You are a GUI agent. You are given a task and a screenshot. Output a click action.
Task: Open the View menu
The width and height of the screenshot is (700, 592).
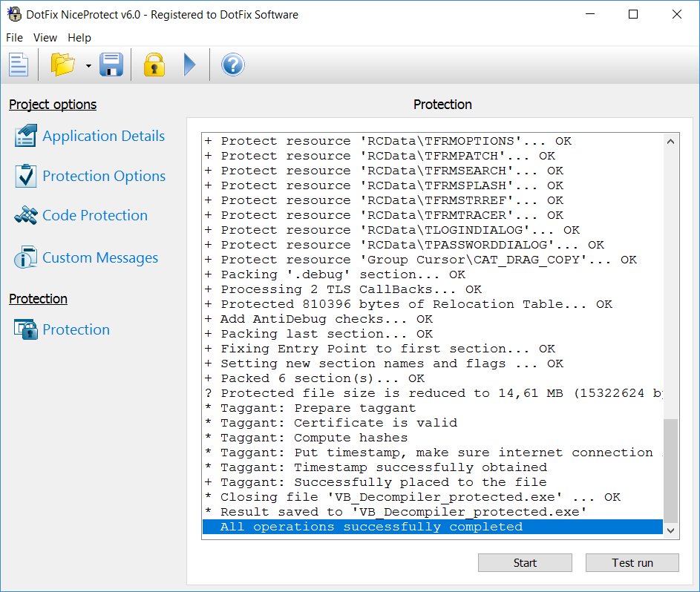[45, 38]
